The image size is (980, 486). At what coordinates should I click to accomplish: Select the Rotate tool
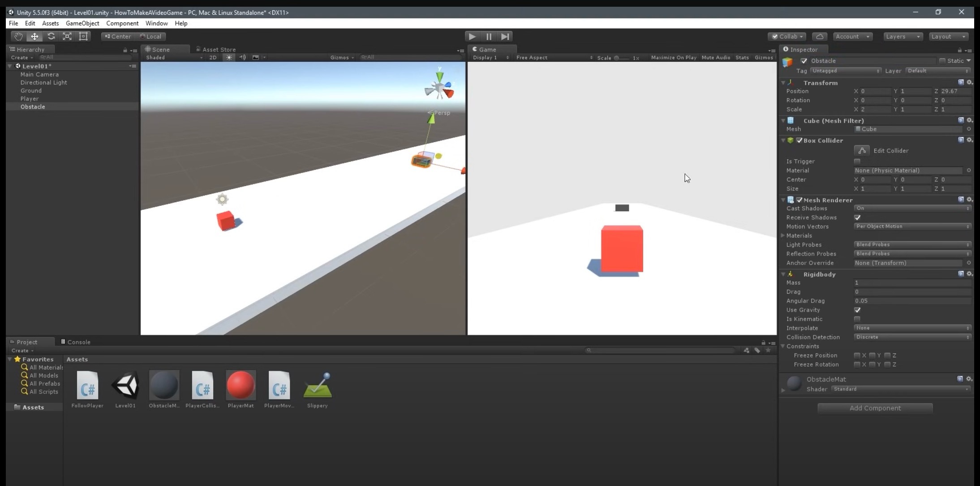[51, 36]
